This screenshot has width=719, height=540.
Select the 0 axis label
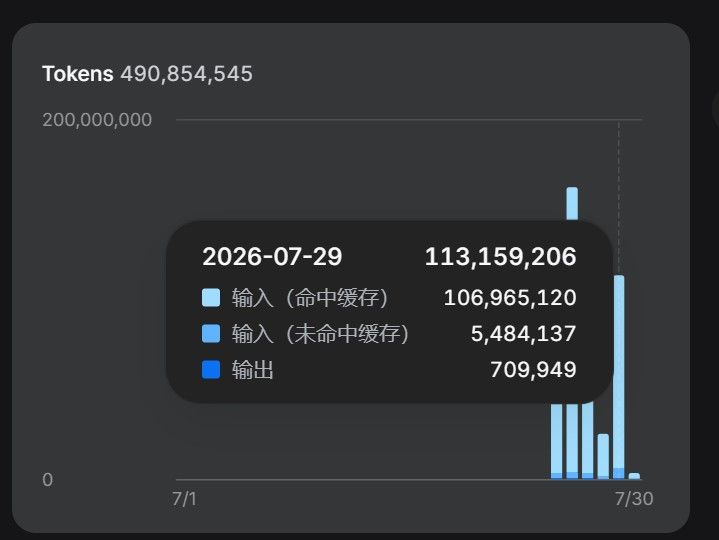(x=48, y=479)
